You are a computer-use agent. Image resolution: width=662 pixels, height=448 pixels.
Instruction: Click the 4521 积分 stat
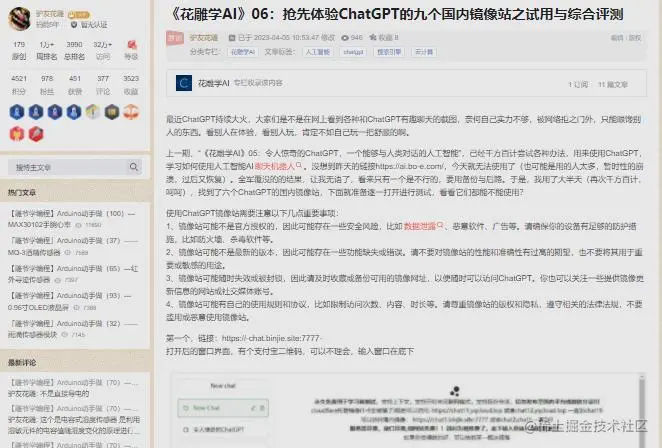pyautogui.click(x=19, y=84)
